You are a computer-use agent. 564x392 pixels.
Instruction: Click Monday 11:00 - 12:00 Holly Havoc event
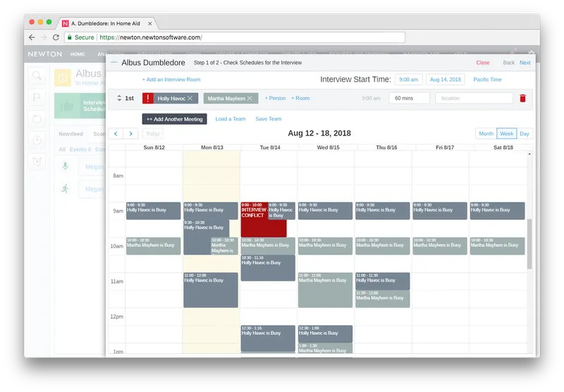coord(211,290)
